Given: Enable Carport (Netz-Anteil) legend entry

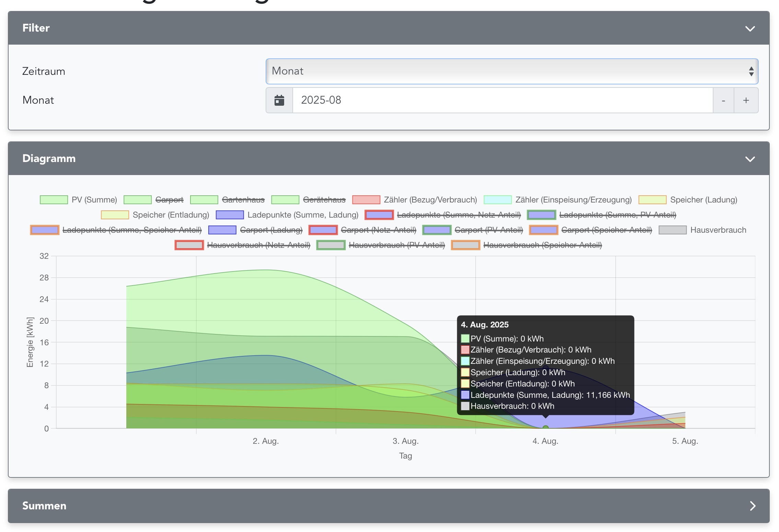Looking at the screenshot, I should (x=378, y=230).
